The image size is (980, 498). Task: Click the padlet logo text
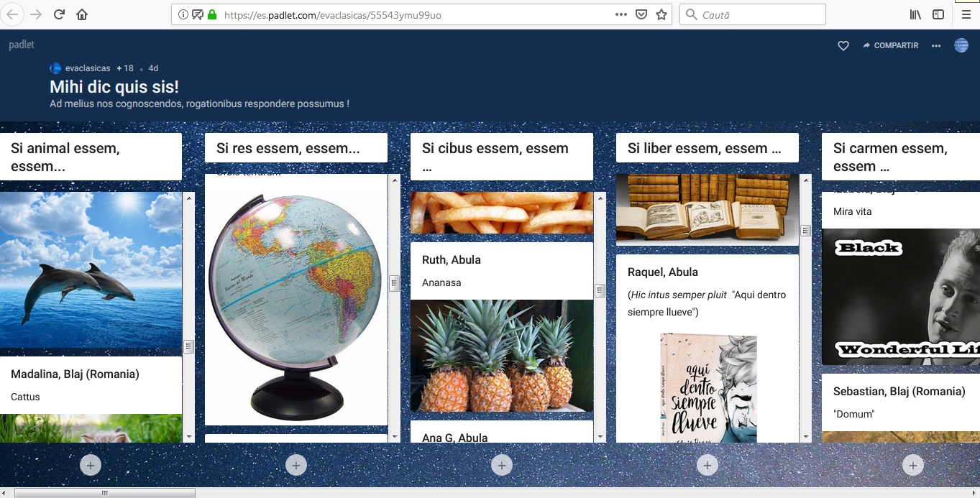22,45
